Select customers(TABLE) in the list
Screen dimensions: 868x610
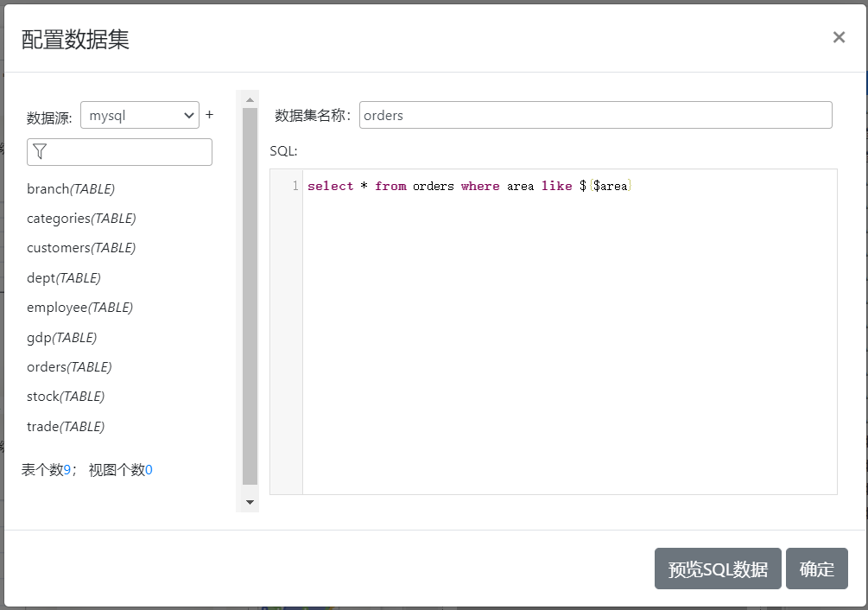click(x=81, y=248)
